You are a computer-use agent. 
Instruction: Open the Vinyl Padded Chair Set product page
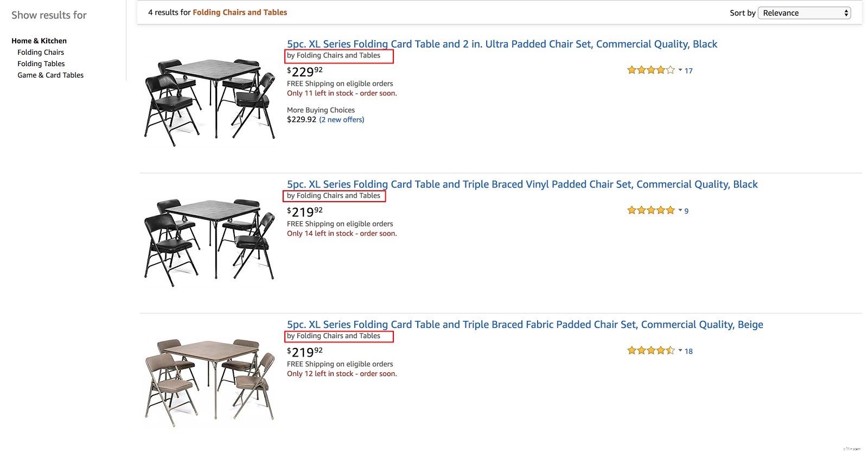[x=521, y=184]
